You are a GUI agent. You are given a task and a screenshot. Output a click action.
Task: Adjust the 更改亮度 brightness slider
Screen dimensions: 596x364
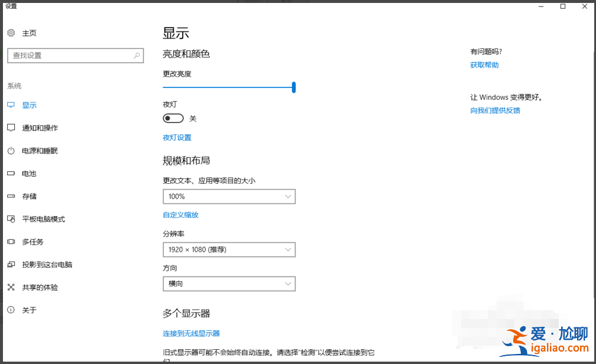[x=293, y=87]
